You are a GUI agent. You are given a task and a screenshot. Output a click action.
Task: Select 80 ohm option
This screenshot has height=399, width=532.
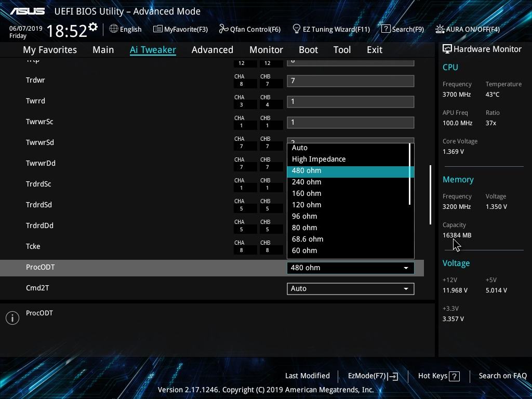point(349,228)
